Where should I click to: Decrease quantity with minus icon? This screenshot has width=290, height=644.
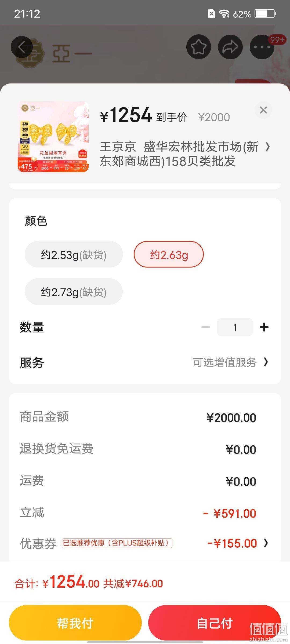(206, 327)
